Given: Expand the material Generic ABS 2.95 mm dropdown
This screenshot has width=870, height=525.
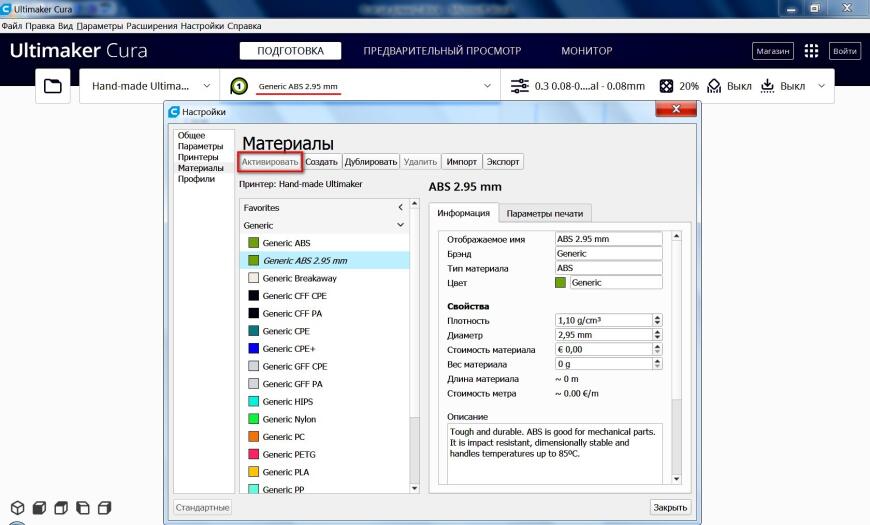Looking at the screenshot, I should point(487,86).
